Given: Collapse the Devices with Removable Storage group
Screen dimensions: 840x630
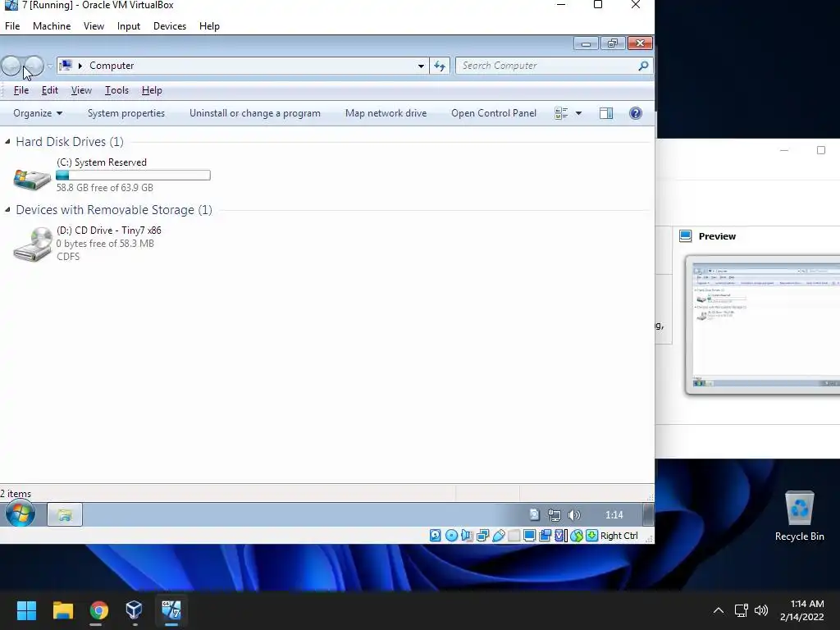Looking at the screenshot, I should (7, 209).
